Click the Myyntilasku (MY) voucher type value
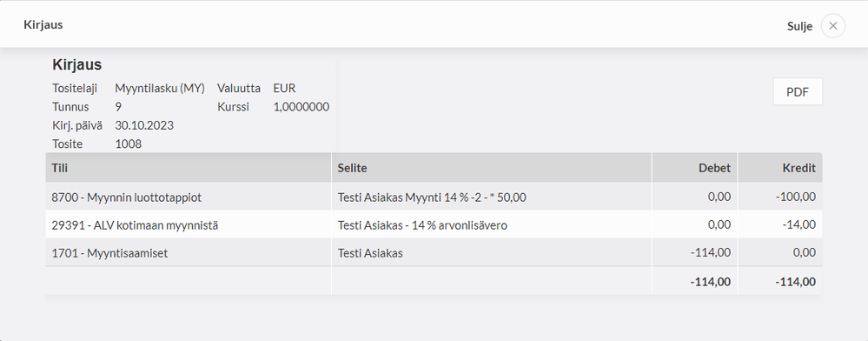The image size is (868, 341). (160, 88)
